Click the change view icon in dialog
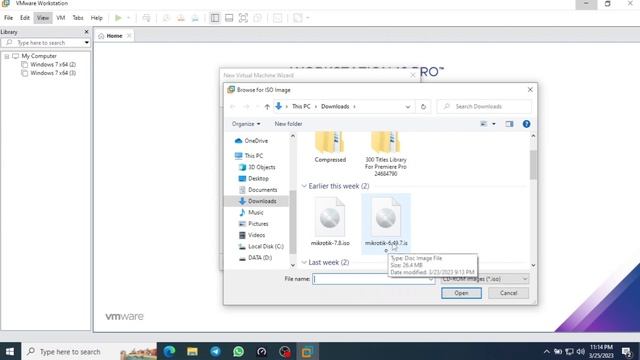This screenshot has width=640, height=360. click(x=484, y=124)
